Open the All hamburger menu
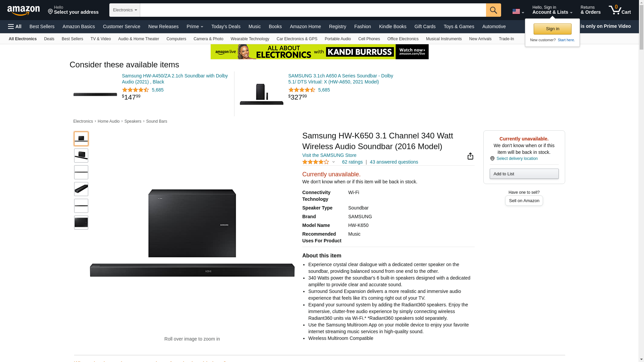The width and height of the screenshot is (644, 362). point(15,26)
